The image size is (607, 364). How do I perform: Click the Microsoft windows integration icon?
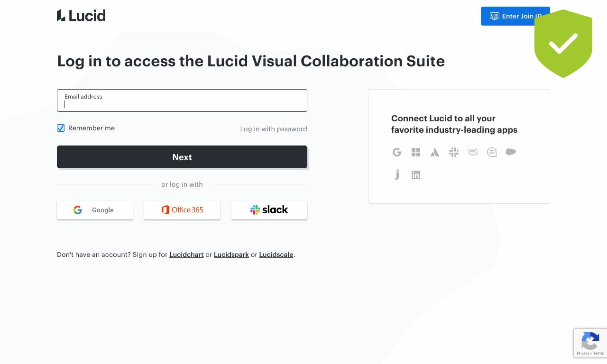416,152
